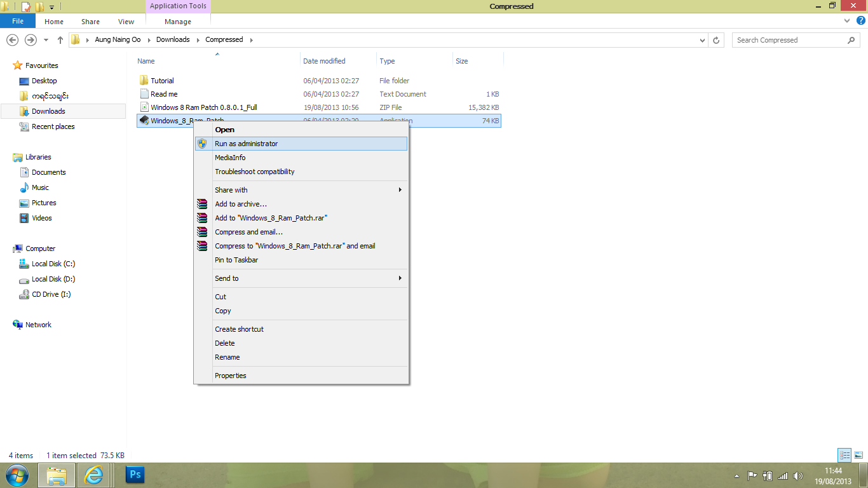868x488 pixels.
Task: Go up one folder level arrow
Action: pyautogui.click(x=60, y=39)
